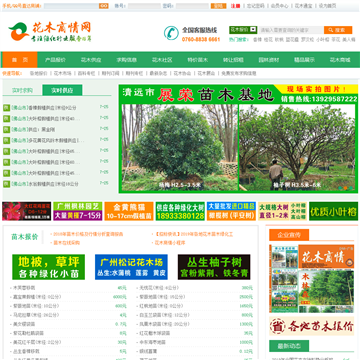Switch to the 实时供应 tab
Screen dimensions: 360x360
click(x=62, y=90)
